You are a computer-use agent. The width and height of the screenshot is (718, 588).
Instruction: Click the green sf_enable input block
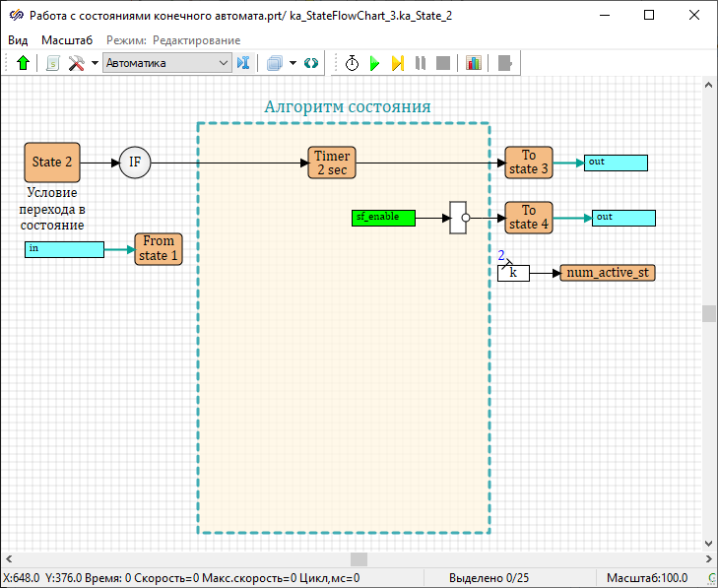coord(383,218)
